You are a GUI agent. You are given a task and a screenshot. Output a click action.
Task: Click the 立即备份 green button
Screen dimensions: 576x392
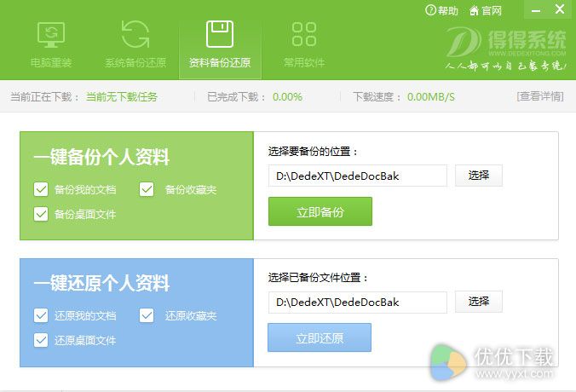320,211
